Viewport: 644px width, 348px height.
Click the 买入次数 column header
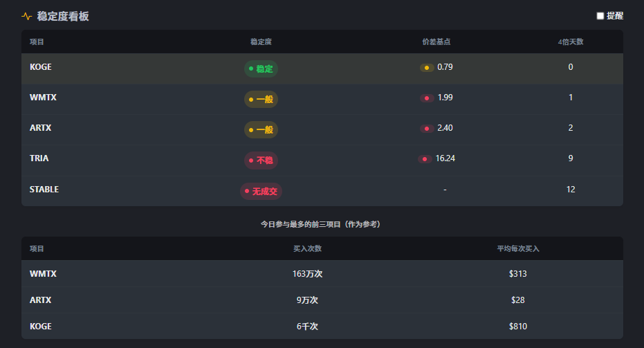pos(307,248)
